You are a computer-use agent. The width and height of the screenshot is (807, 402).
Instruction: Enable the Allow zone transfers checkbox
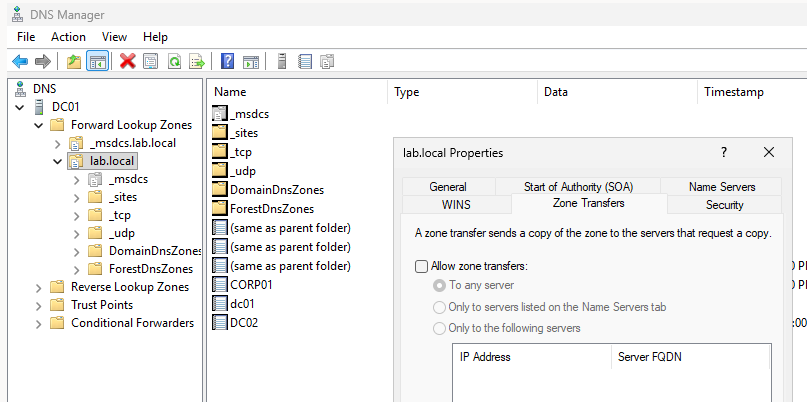tap(421, 267)
